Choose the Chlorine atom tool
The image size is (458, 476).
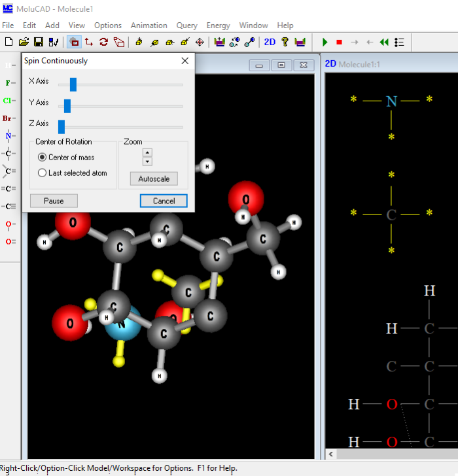point(9,101)
